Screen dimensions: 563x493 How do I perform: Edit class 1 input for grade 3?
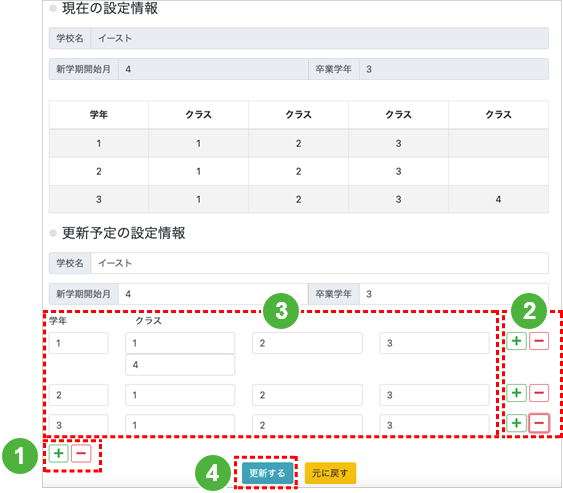[x=180, y=425]
